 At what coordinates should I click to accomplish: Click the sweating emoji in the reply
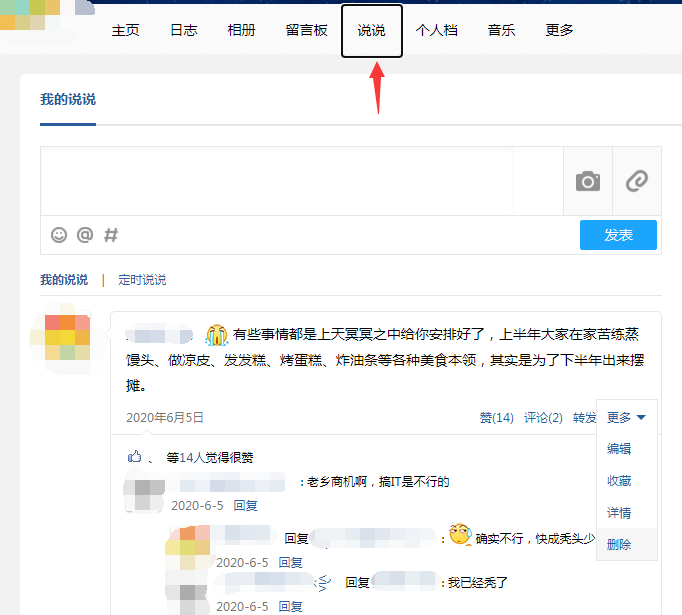[x=461, y=535]
